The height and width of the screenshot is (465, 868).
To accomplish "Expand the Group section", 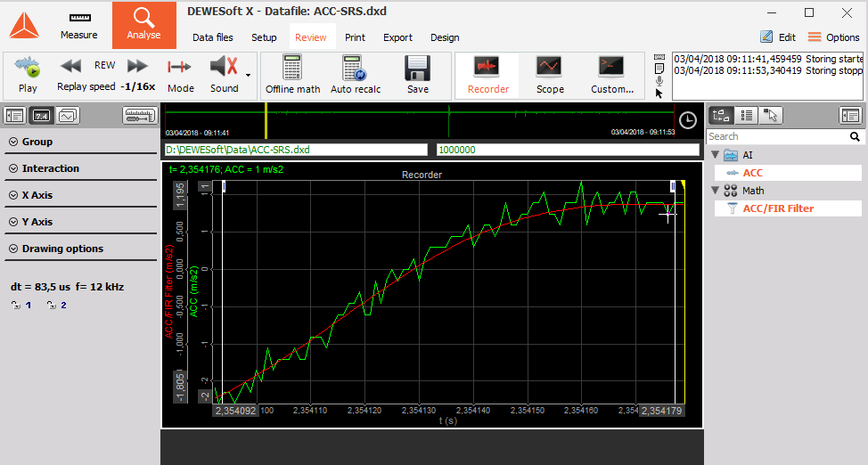I will 80,142.
